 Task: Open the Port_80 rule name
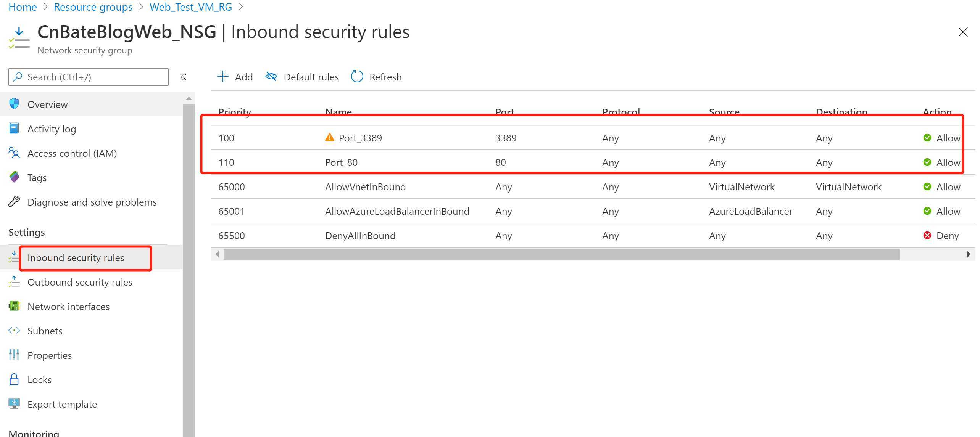pos(341,162)
